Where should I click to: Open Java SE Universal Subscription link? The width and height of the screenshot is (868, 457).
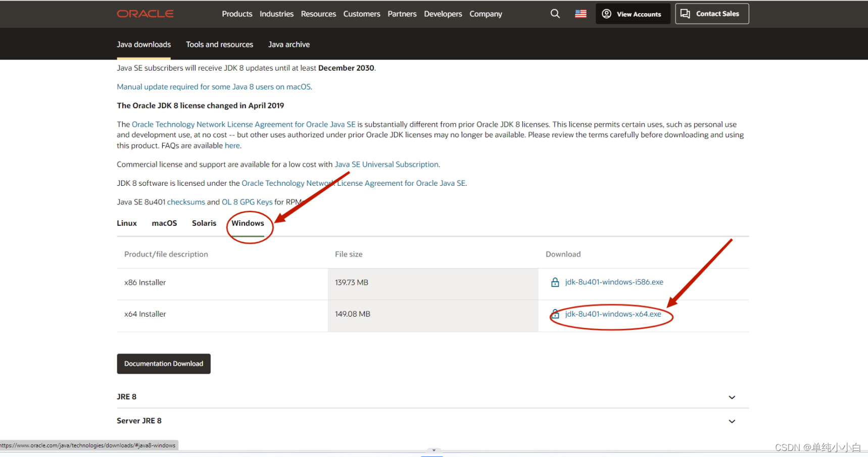[x=387, y=164]
